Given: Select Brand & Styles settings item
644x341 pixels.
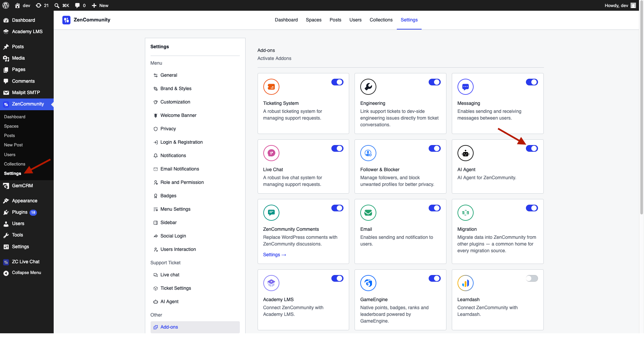Looking at the screenshot, I should click(195, 88).
